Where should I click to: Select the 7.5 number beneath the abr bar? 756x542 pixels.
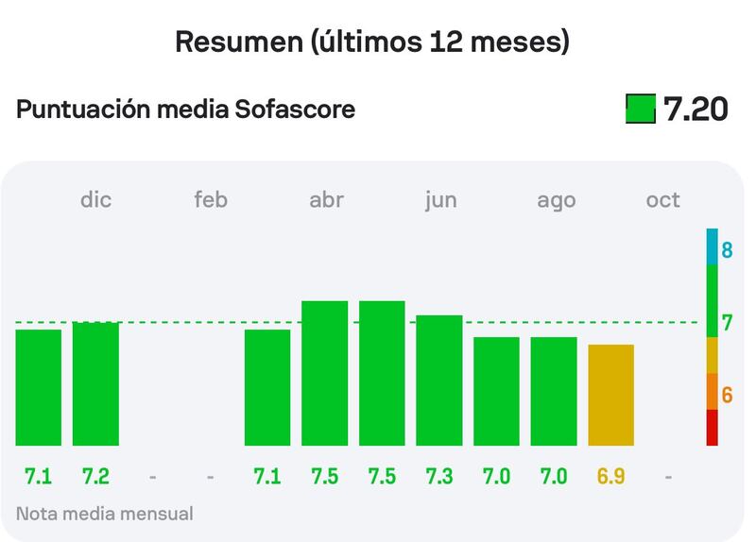coord(324,477)
